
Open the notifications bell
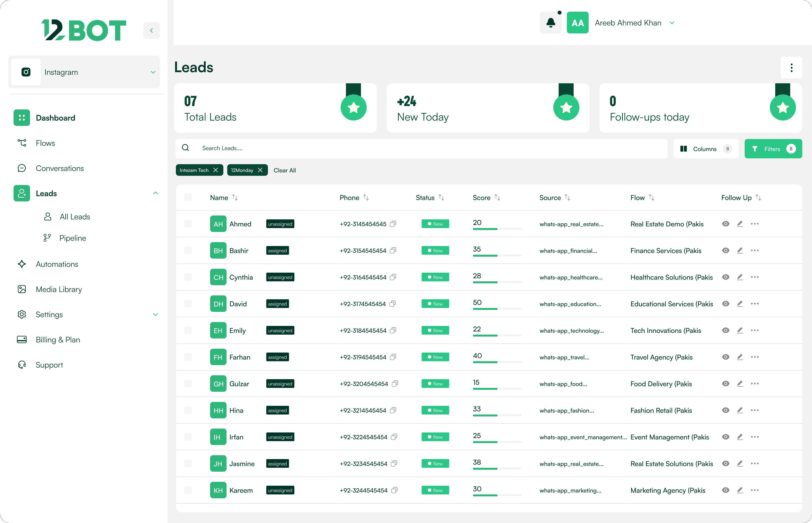(x=550, y=23)
